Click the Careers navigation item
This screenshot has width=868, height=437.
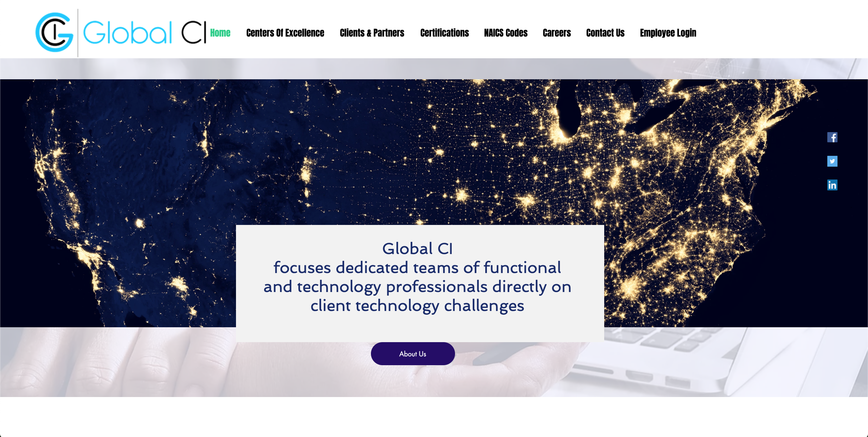click(557, 32)
